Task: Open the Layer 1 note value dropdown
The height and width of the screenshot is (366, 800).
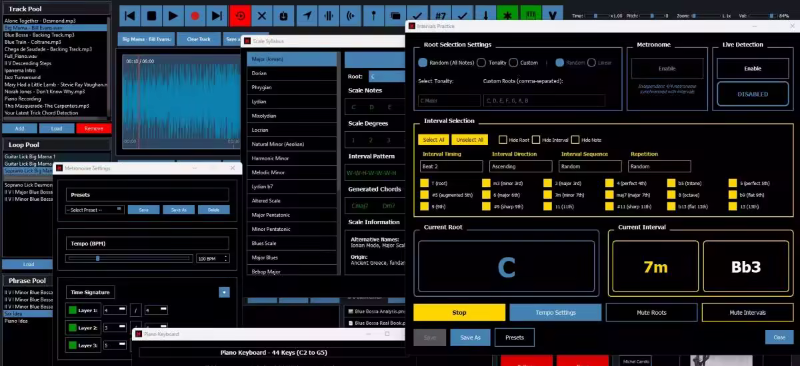Action: click(156, 310)
